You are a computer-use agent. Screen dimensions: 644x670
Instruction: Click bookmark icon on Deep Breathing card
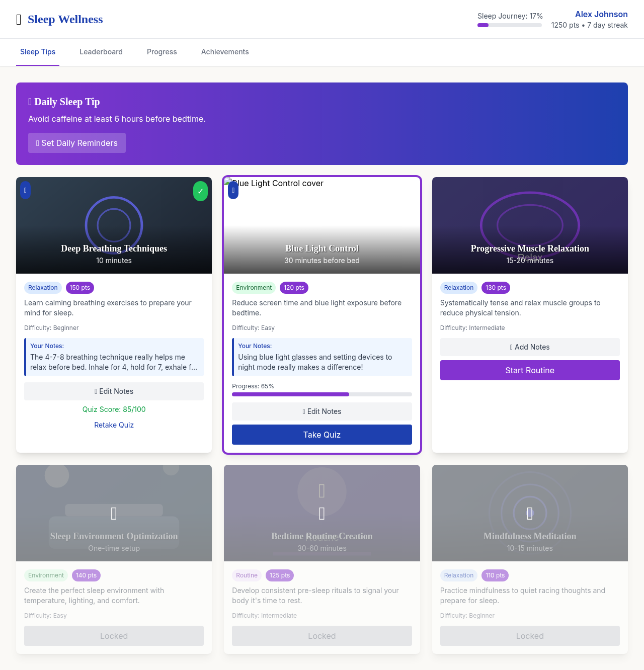tap(25, 191)
